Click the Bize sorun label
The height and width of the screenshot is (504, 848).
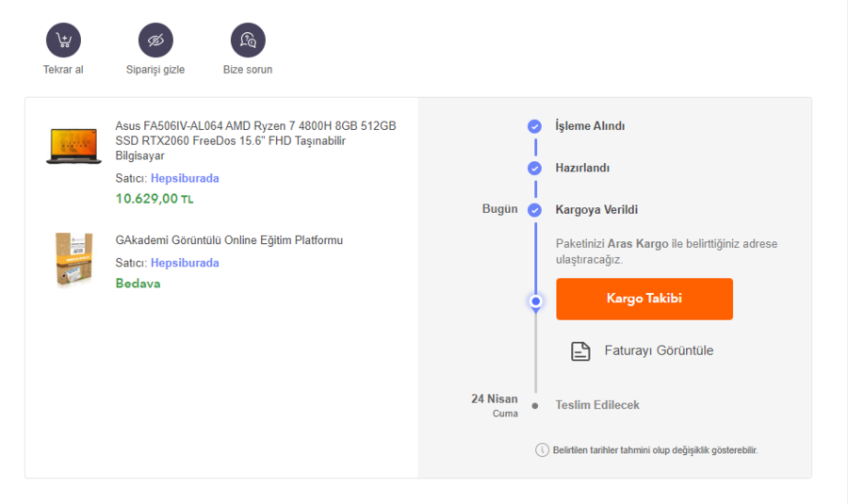248,70
